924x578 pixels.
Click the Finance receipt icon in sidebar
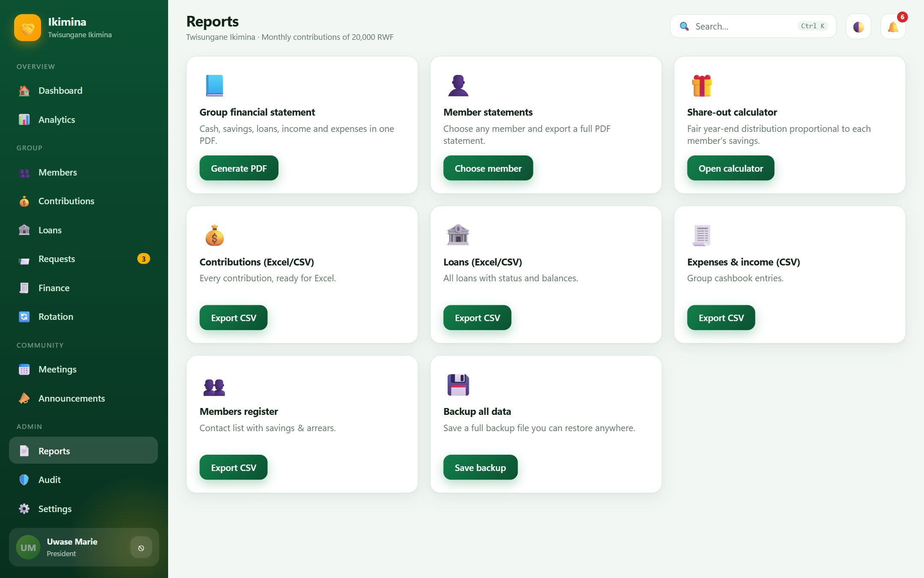point(24,288)
